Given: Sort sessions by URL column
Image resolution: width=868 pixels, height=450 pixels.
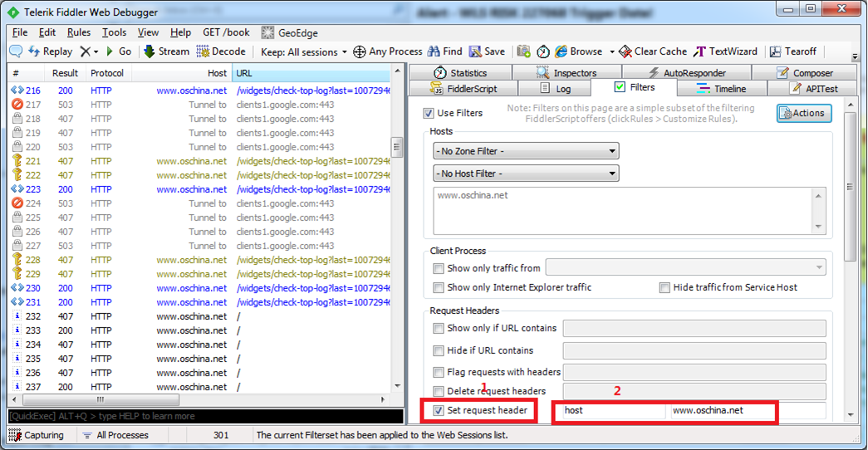Looking at the screenshot, I should click(311, 73).
